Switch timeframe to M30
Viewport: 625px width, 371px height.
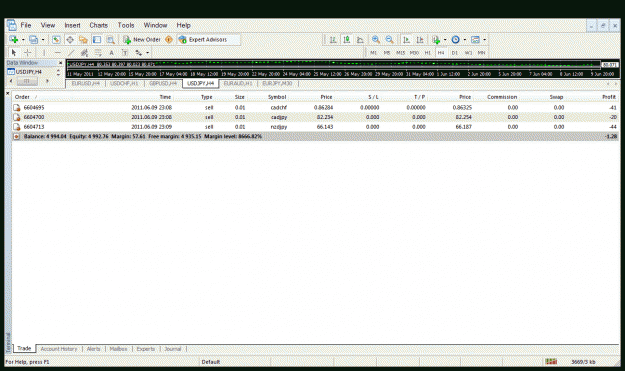pos(414,53)
